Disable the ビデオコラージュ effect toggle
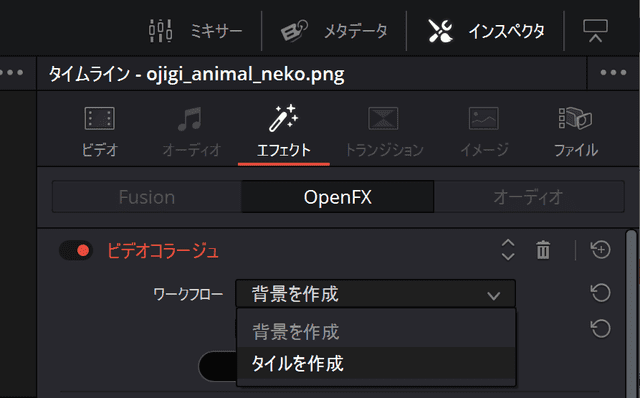 click(x=76, y=250)
